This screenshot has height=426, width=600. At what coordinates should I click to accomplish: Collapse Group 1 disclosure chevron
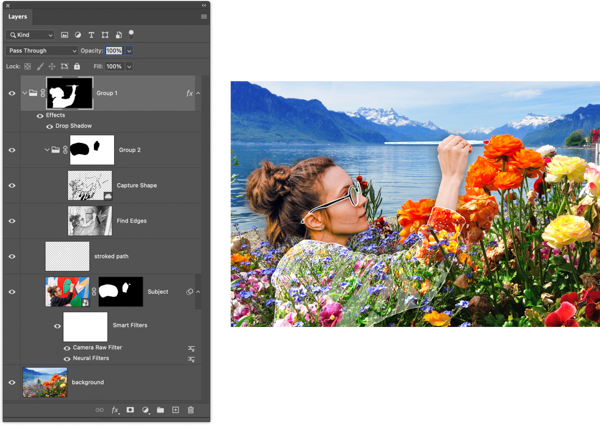pyautogui.click(x=24, y=93)
